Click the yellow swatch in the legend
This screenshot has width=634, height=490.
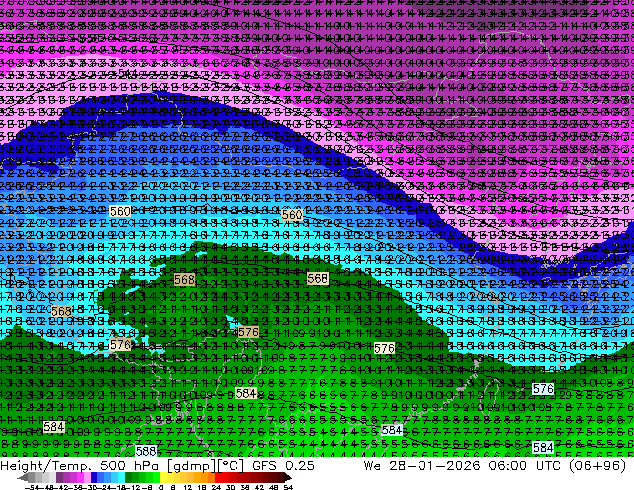tap(163, 478)
